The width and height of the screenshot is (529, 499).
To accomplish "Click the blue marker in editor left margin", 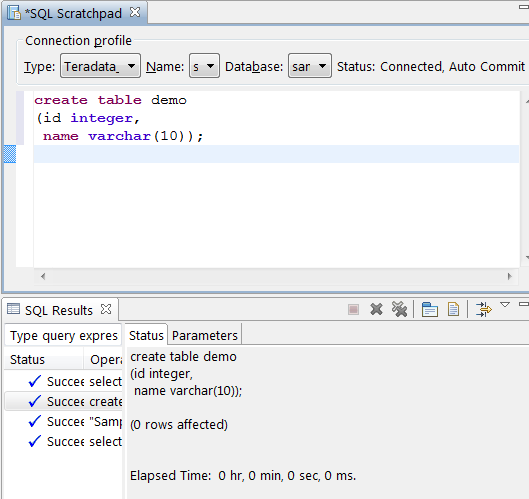I will (10, 154).
